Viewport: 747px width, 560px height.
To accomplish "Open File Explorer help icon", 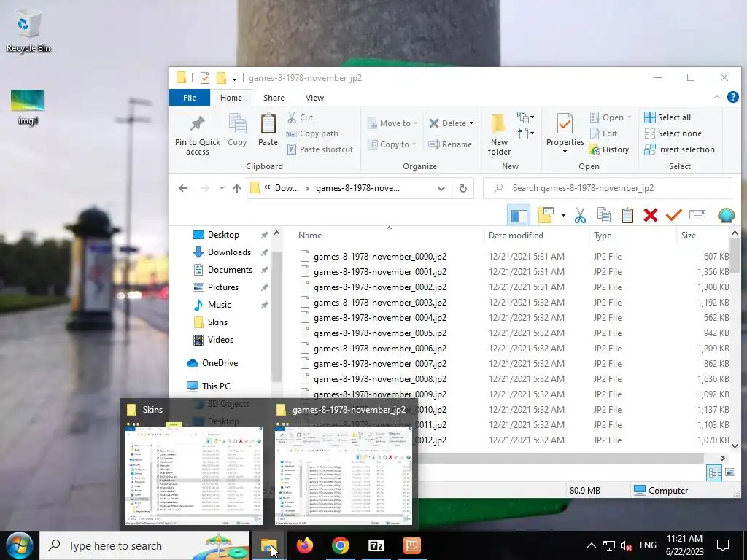I will tap(732, 97).
